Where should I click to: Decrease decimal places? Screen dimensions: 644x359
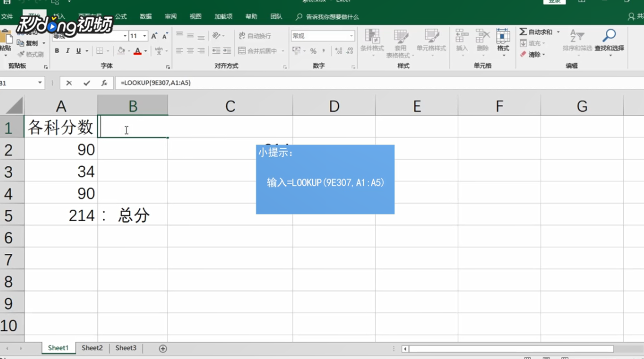pyautogui.click(x=349, y=51)
